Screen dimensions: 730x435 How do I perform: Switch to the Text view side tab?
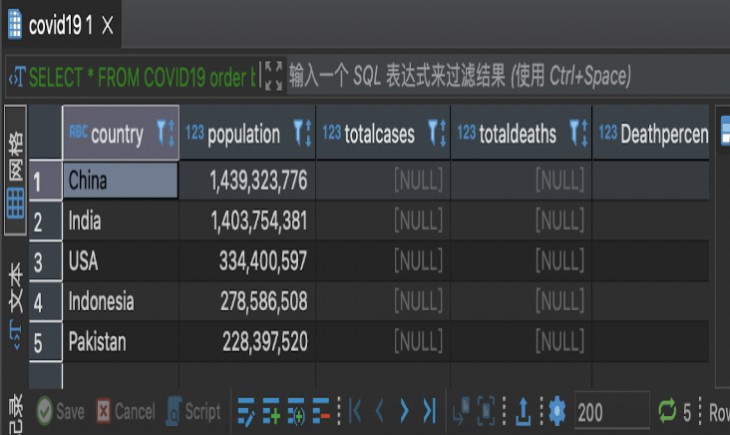(x=15, y=305)
